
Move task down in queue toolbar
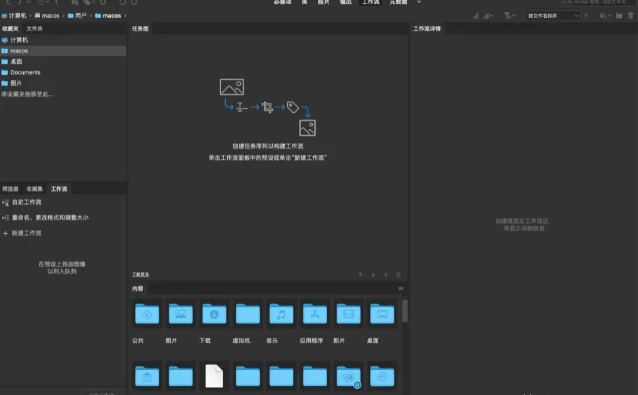373,275
